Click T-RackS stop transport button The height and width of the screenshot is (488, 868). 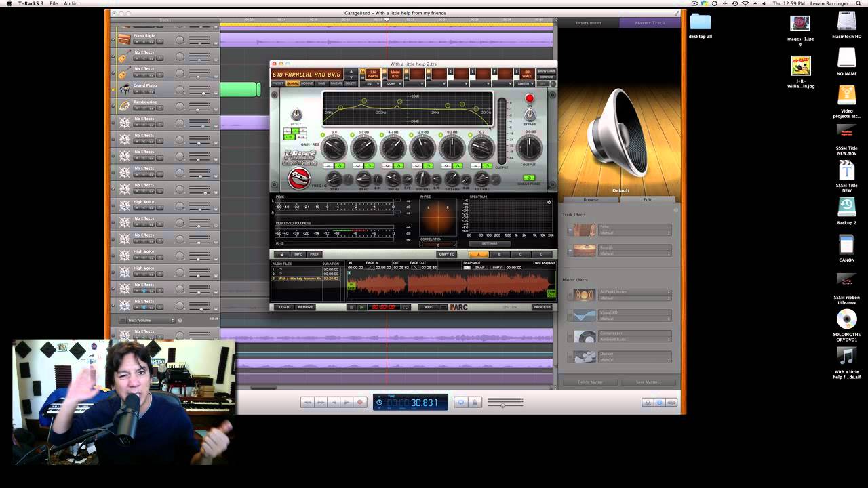click(x=352, y=307)
